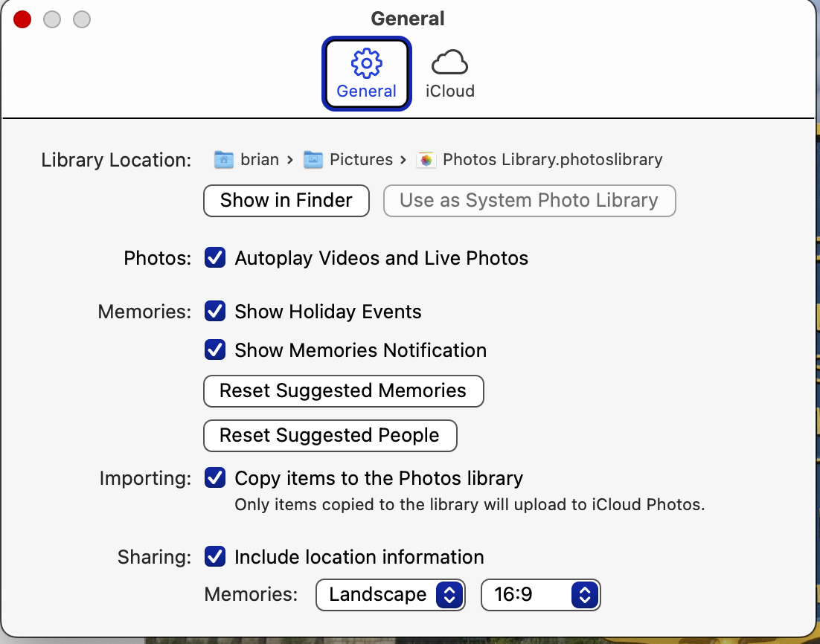Open the Landscape orientation dropdown

point(391,595)
